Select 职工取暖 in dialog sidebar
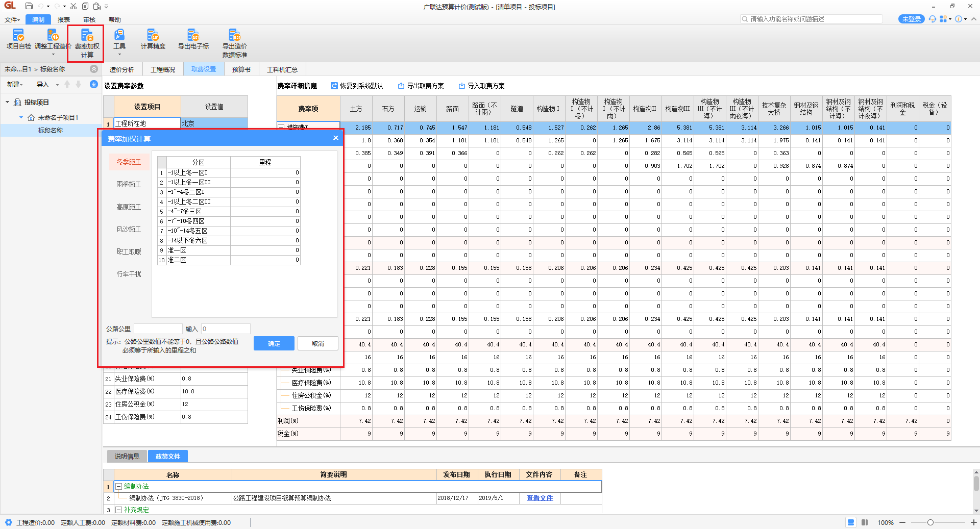Screen dimensions: 980x529 (x=129, y=251)
